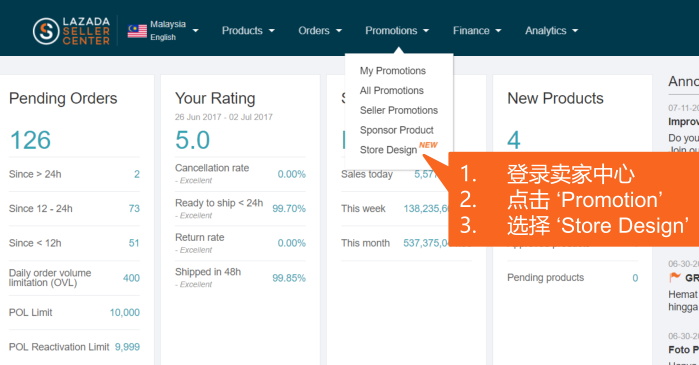
Task: Click the Lazada Seller Center logo
Action: point(71,31)
